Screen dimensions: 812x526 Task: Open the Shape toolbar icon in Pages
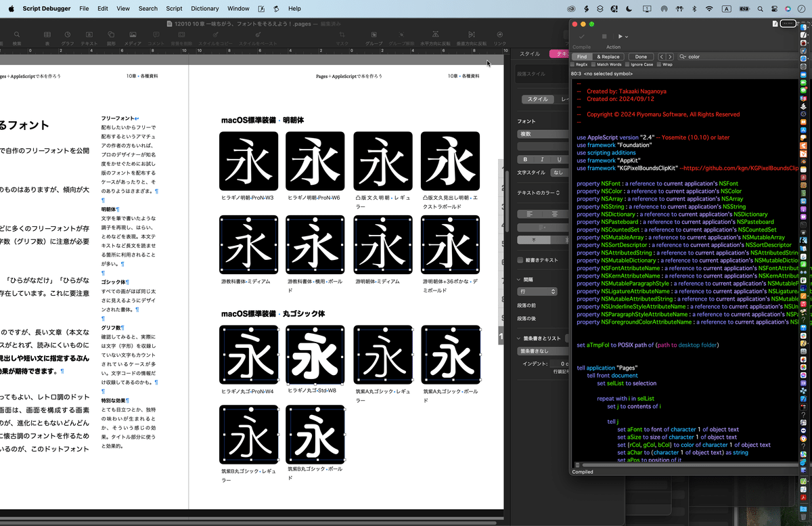[111, 34]
